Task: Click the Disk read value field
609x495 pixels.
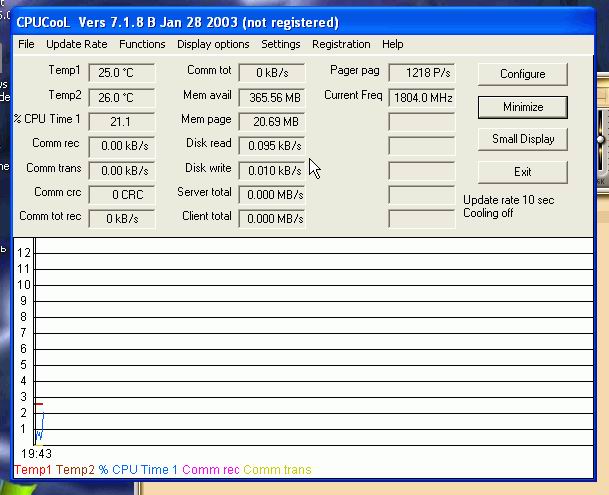Action: pyautogui.click(x=272, y=145)
